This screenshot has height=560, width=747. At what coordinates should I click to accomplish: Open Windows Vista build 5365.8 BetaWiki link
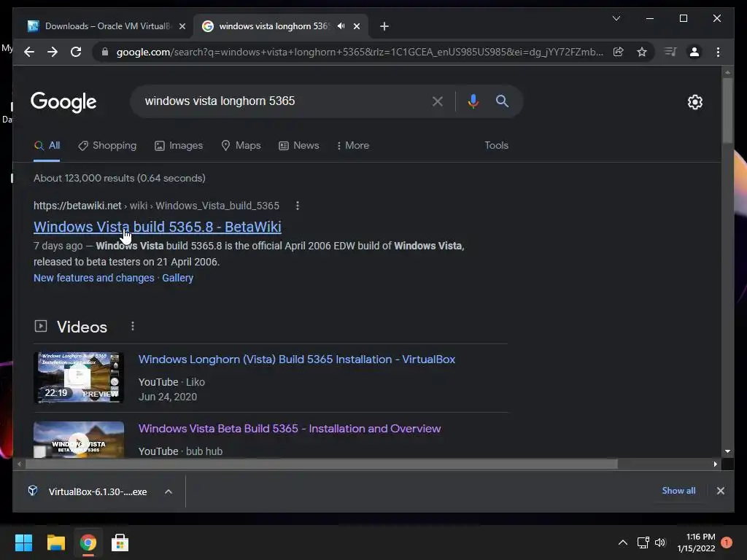(x=158, y=227)
